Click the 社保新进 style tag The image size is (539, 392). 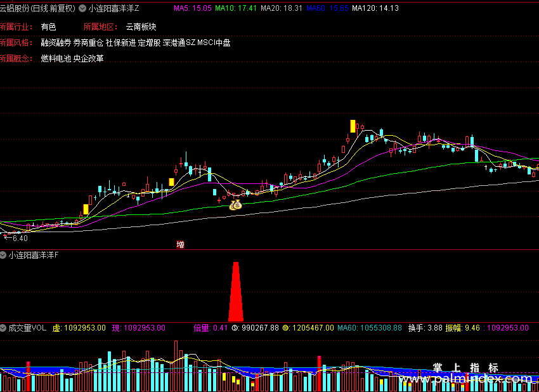120,42
